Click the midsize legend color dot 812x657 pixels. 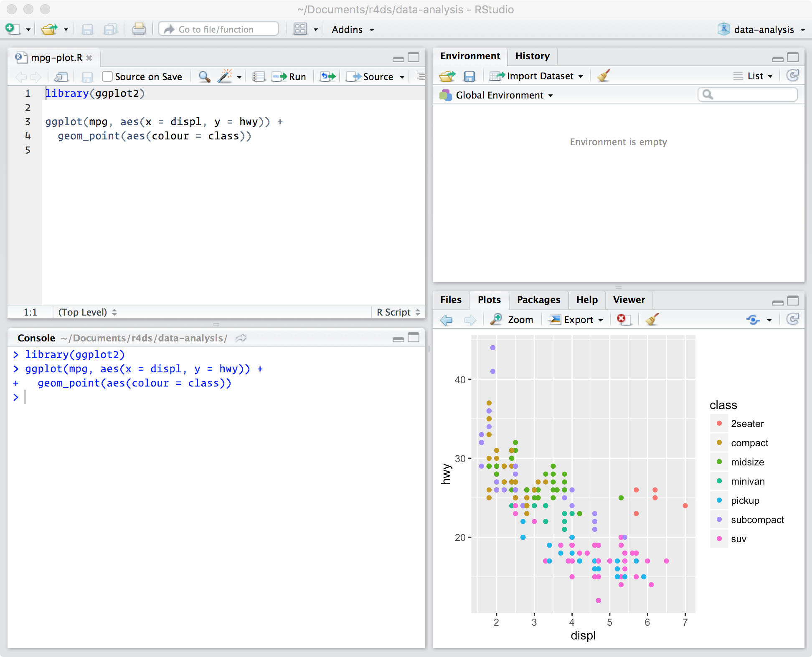pos(719,462)
